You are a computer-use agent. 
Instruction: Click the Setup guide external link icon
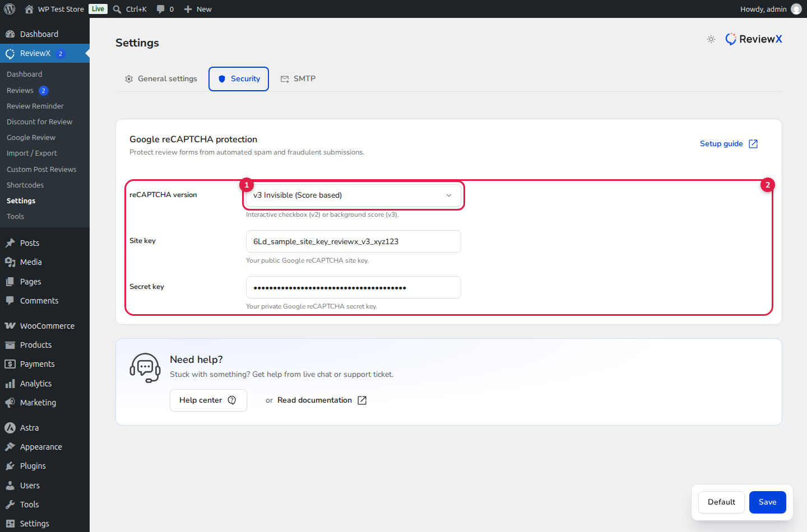pos(753,144)
